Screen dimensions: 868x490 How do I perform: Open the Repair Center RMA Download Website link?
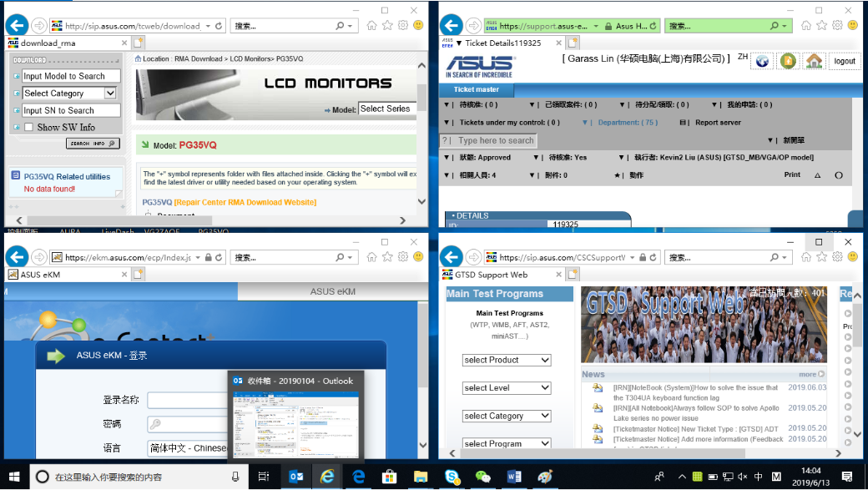point(245,203)
